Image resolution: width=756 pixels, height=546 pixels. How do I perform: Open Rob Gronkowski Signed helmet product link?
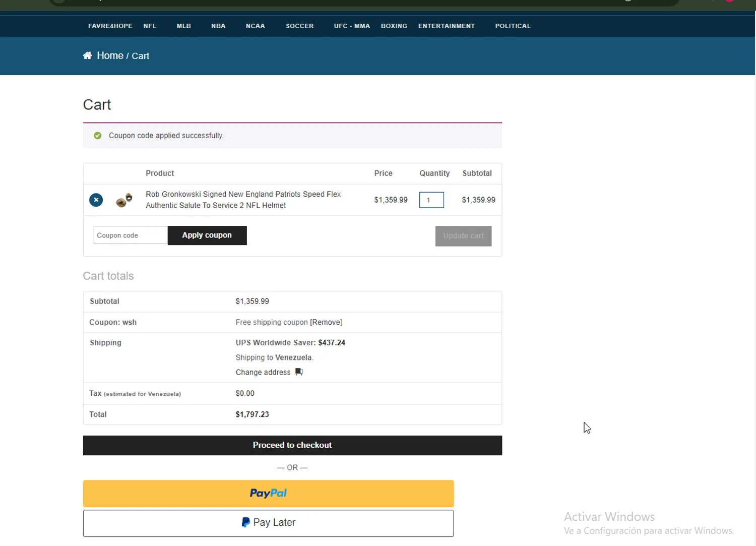point(243,200)
